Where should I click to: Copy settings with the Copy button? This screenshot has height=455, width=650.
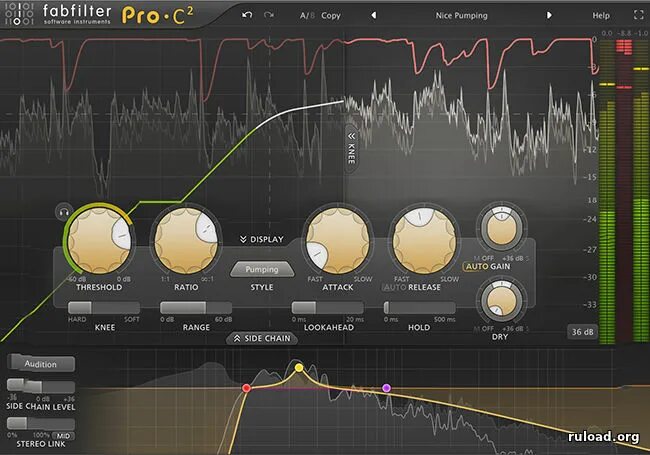click(x=331, y=16)
